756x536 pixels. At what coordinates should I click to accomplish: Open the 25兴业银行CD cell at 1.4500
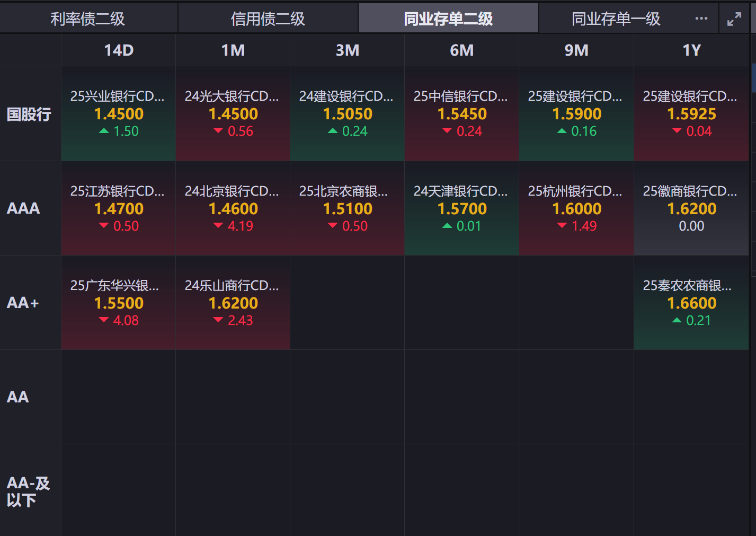click(x=119, y=113)
